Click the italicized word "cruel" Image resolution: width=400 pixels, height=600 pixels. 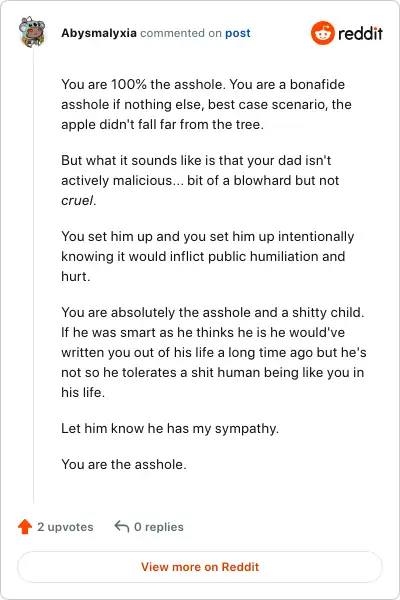[77, 201]
